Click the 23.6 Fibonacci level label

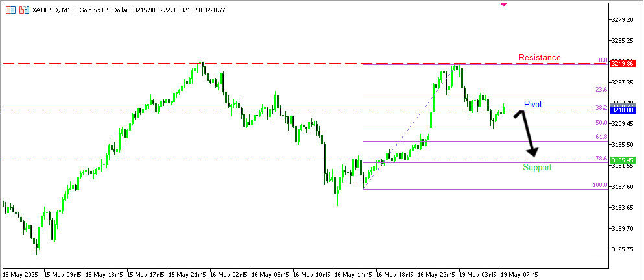[601, 90]
